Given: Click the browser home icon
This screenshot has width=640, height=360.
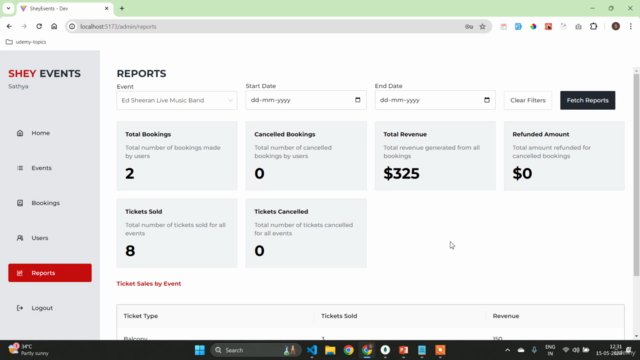Looking at the screenshot, I should point(54,27).
